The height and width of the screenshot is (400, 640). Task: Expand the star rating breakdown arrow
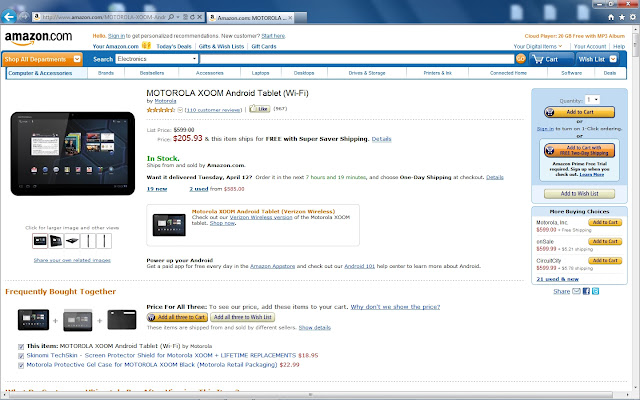[180, 110]
